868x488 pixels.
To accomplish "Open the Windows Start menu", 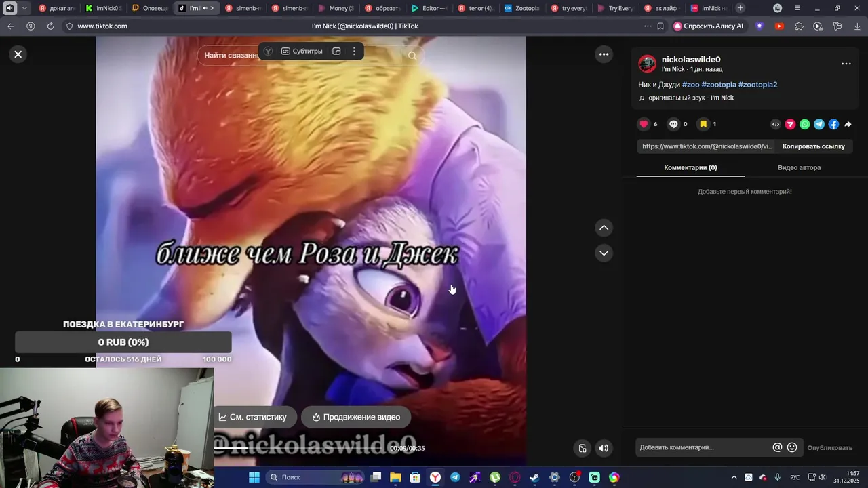I will pyautogui.click(x=254, y=477).
